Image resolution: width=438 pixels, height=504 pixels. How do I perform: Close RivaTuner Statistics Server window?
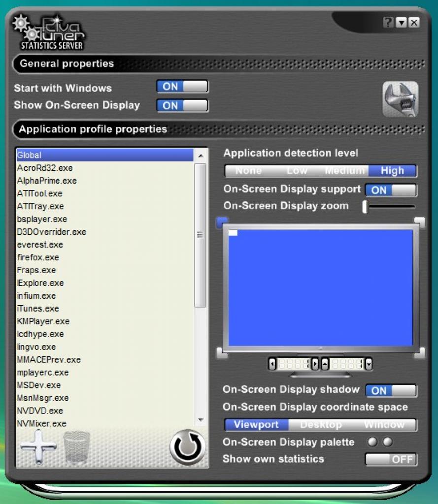(414, 23)
